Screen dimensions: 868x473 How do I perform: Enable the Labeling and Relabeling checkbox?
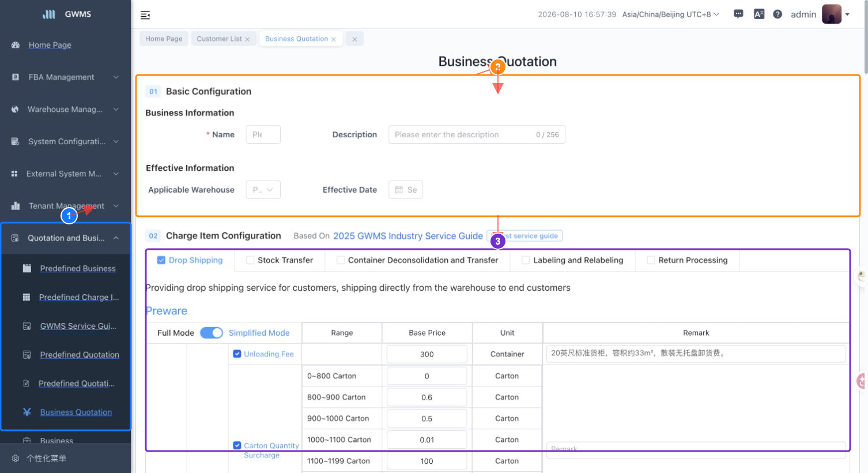(x=526, y=260)
